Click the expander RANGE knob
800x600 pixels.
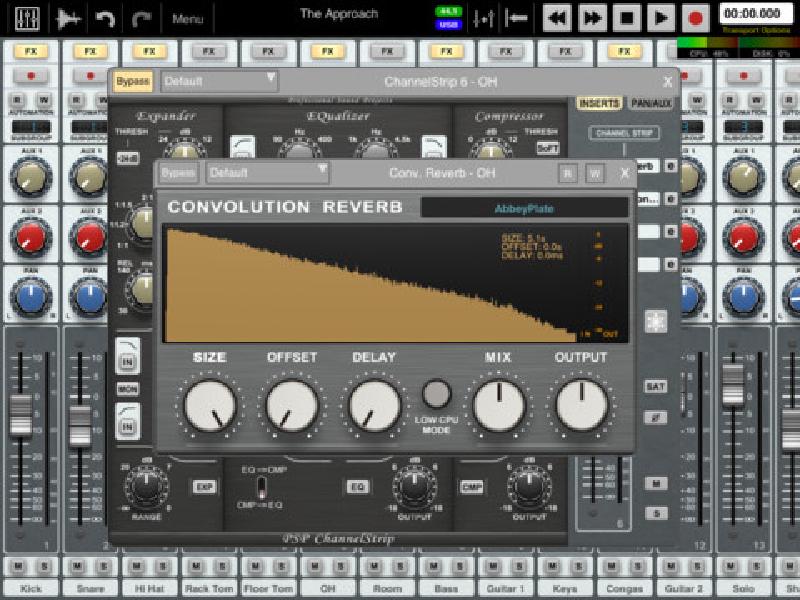coord(146,486)
